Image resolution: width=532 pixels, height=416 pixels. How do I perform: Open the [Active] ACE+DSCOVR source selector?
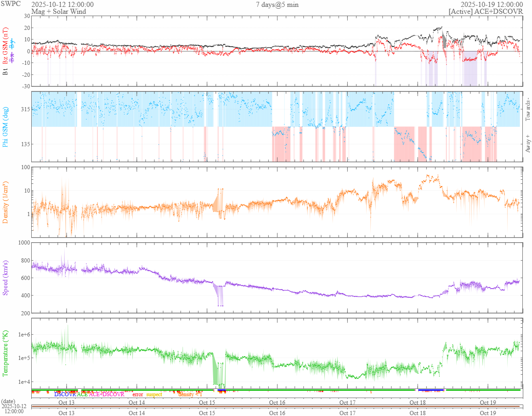point(486,11)
